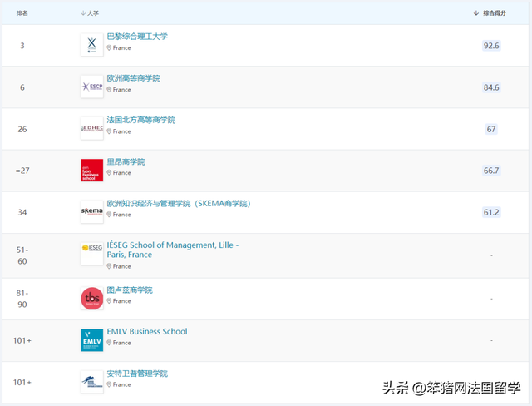This screenshot has width=532, height=406.
Task: Click rank range 51-60
Action: click(22, 255)
